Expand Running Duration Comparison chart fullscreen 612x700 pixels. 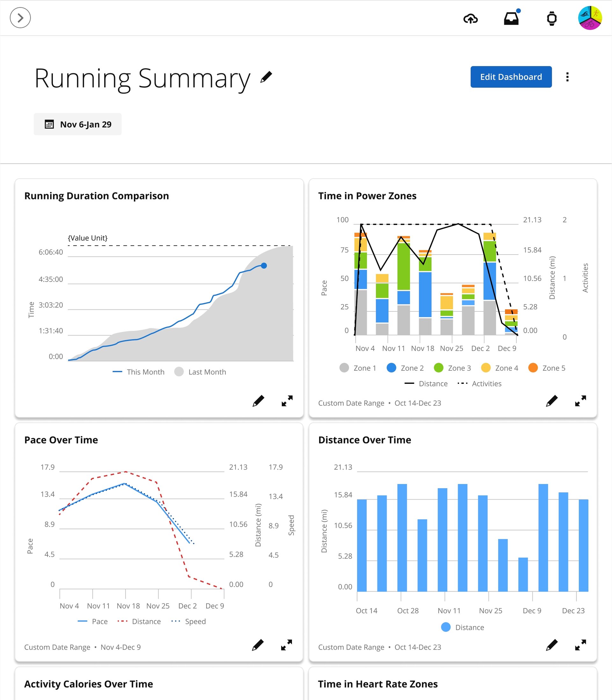click(x=287, y=401)
